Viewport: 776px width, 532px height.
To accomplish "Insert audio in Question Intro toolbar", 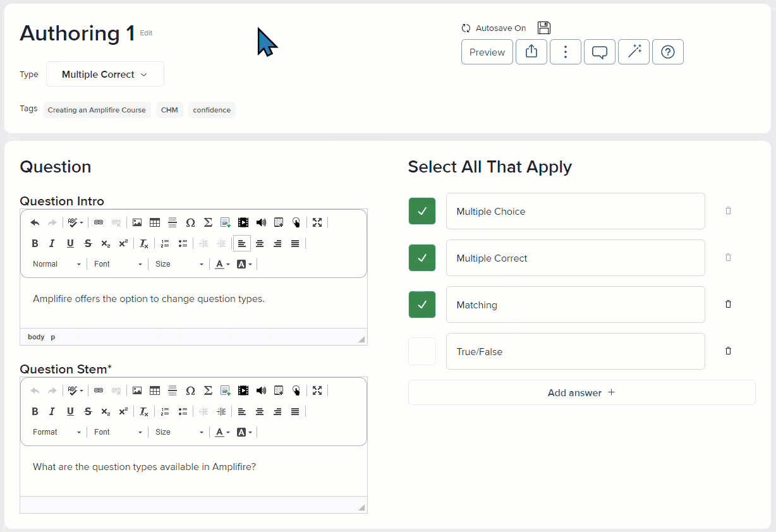I will click(x=261, y=222).
